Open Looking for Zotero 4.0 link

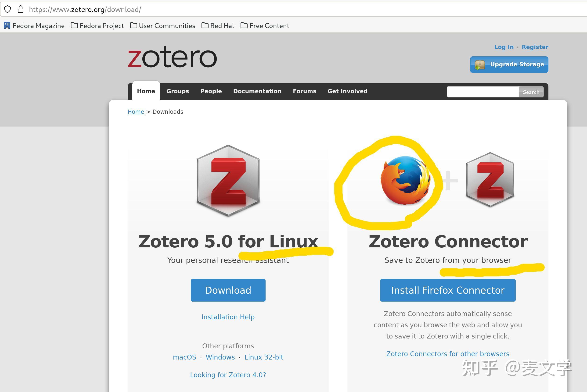coord(228,375)
